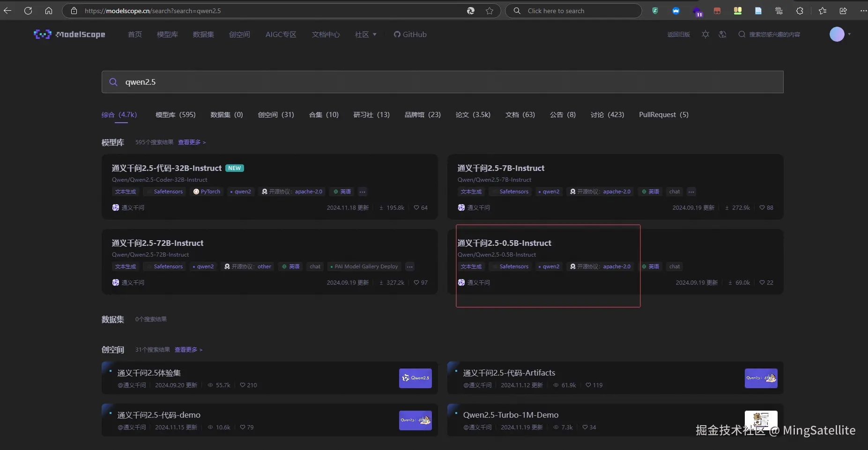Open the extension with badge 11
Viewport: 868px width, 450px height.
(x=697, y=12)
